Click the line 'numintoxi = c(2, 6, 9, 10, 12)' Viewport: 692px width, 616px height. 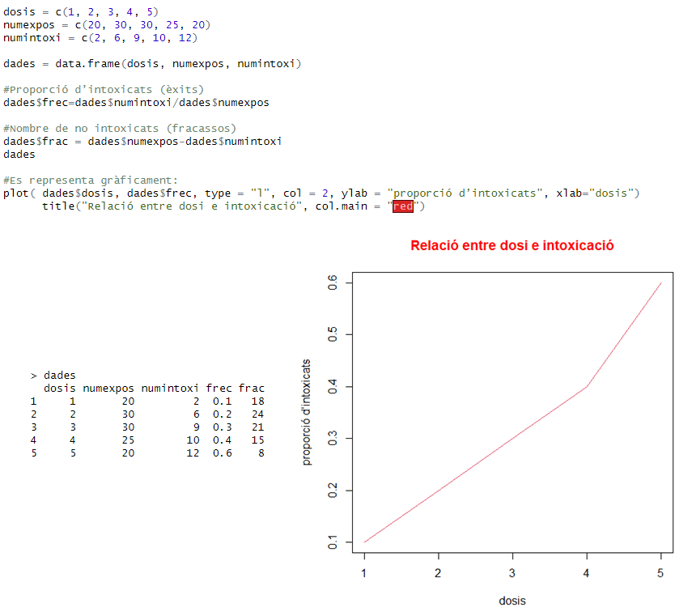point(100,38)
